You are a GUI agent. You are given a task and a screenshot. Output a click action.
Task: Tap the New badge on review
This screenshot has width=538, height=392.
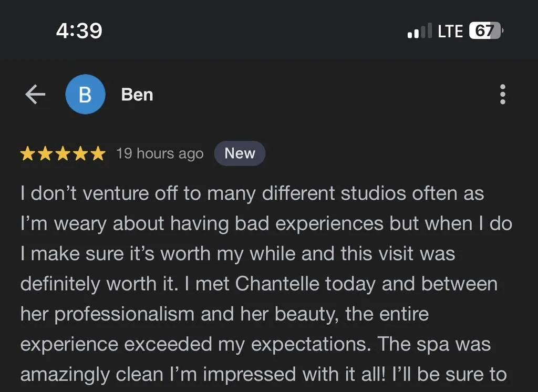[x=240, y=153]
